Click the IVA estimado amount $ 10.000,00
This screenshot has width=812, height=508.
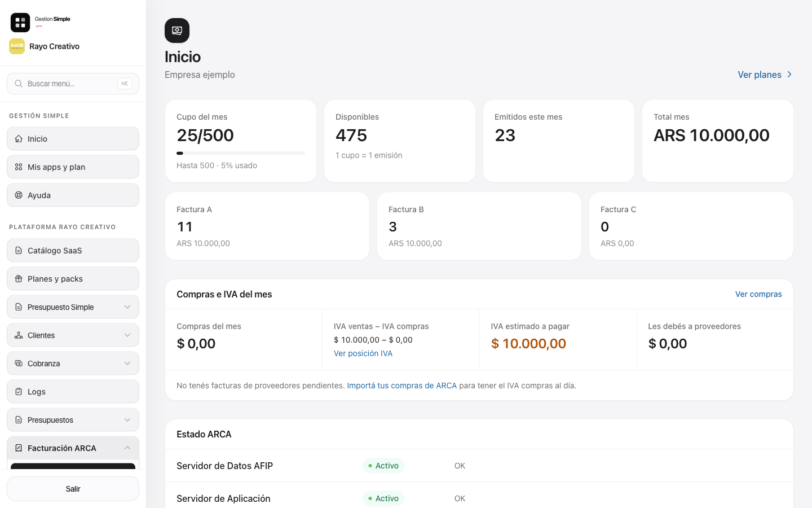tap(528, 344)
